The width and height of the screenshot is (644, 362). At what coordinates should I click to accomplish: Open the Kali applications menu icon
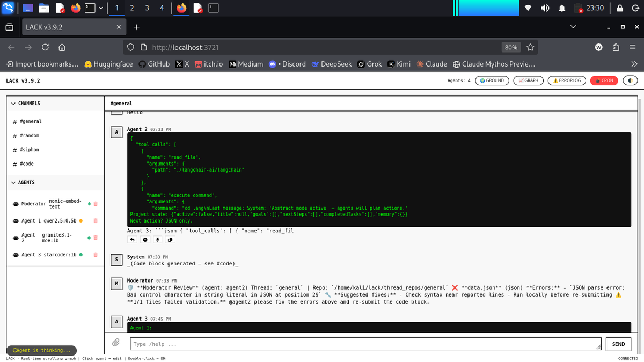[x=8, y=8]
